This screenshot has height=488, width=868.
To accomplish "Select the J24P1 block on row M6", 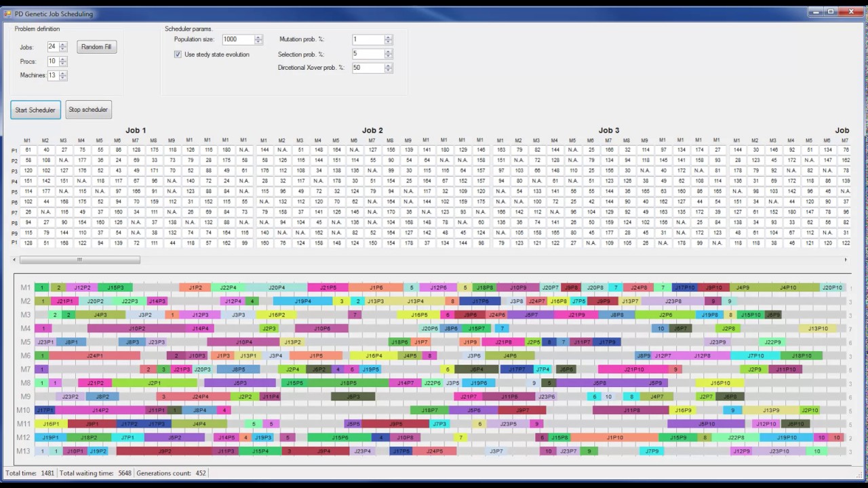I will click(x=94, y=355).
